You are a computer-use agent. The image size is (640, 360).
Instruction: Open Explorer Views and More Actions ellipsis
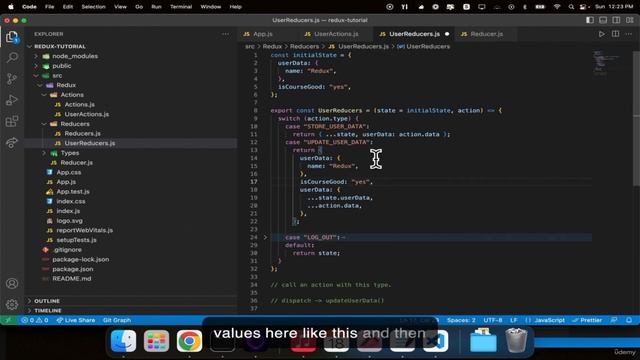[225, 34]
